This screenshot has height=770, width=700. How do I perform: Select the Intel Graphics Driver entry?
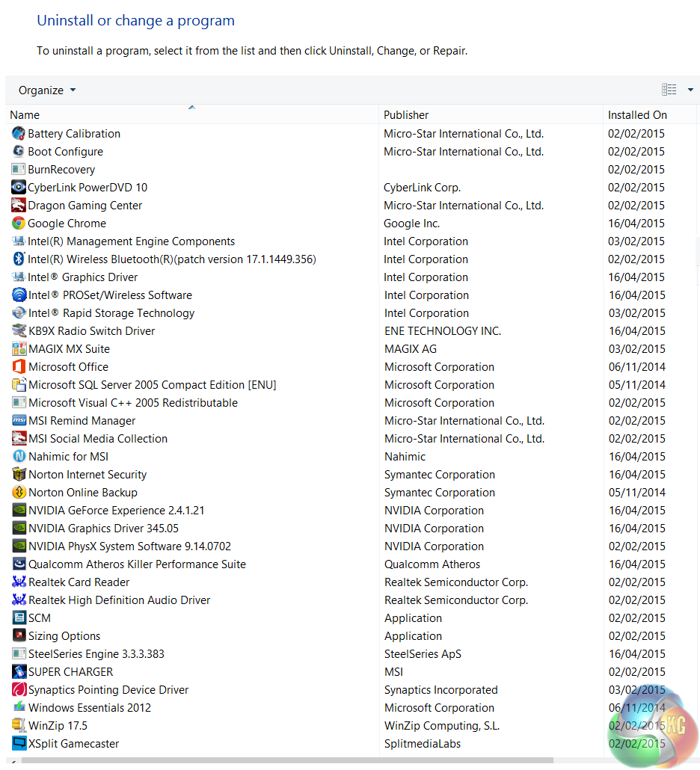pyautogui.click(x=82, y=277)
